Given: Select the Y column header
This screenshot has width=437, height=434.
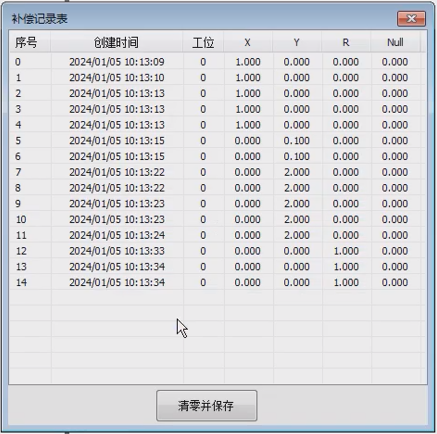Looking at the screenshot, I should coord(297,42).
